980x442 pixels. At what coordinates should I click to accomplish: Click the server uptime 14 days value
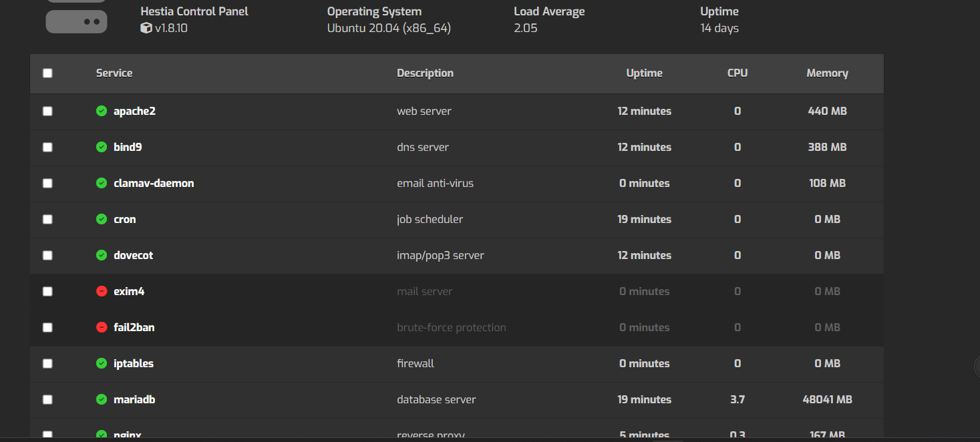[719, 28]
